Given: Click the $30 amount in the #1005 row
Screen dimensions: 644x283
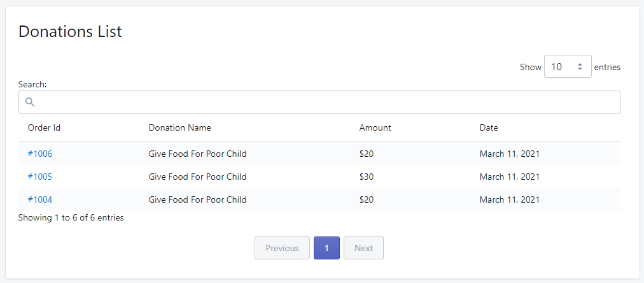Looking at the screenshot, I should 367,177.
